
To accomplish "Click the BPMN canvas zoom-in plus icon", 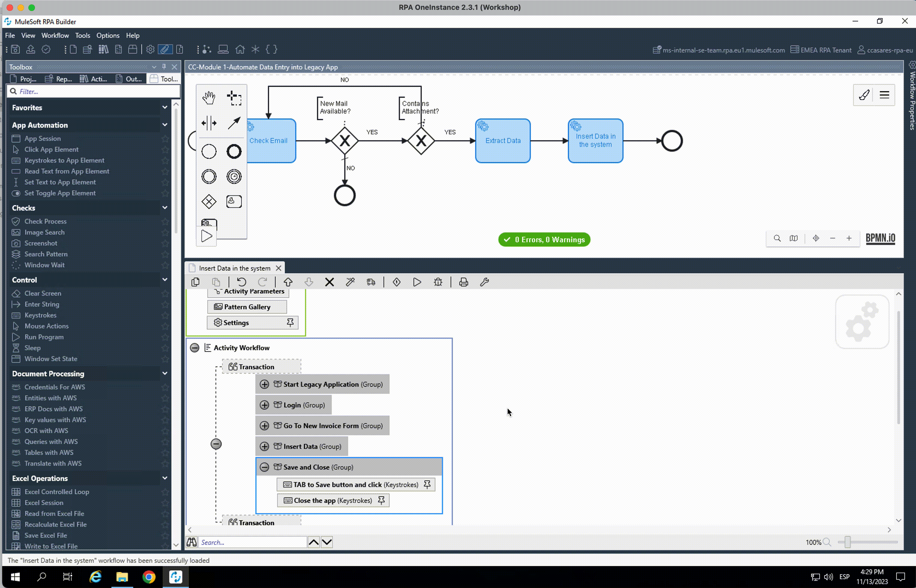I will tap(848, 238).
